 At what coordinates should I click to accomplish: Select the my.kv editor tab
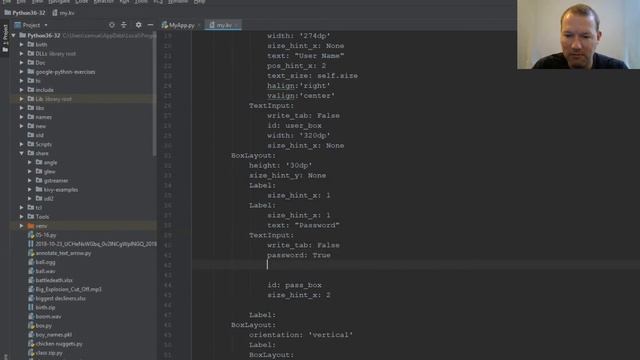222,25
